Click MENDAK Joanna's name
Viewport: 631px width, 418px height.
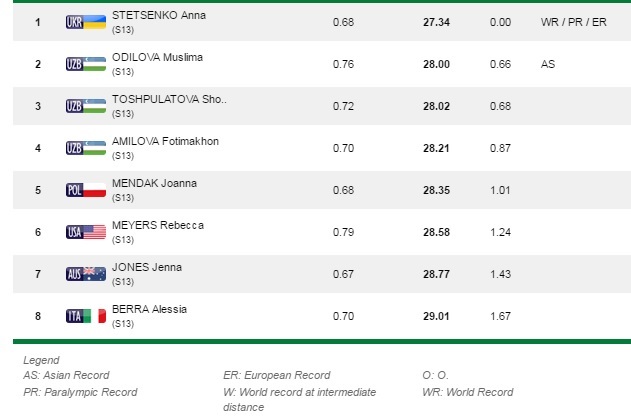[x=154, y=183]
